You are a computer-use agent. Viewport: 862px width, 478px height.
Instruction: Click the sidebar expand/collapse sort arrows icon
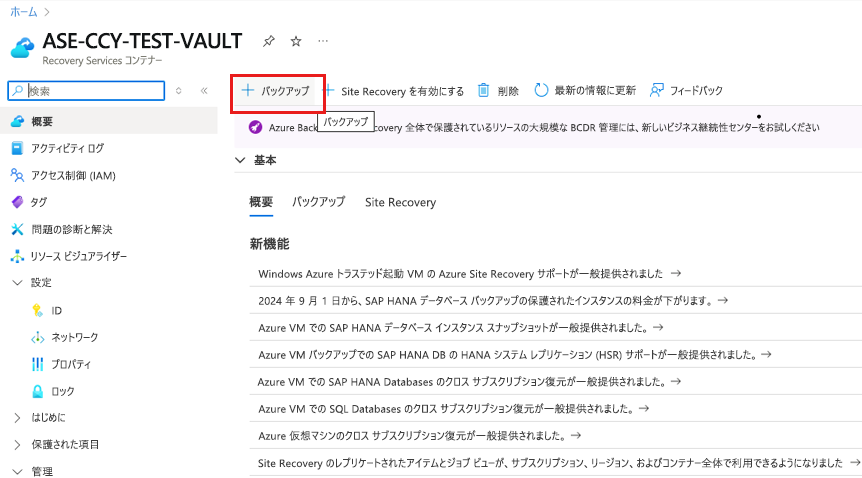point(179,91)
